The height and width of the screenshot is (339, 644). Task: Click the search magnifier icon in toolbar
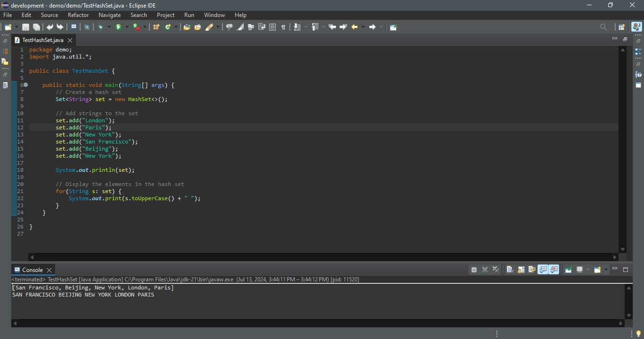(x=603, y=27)
